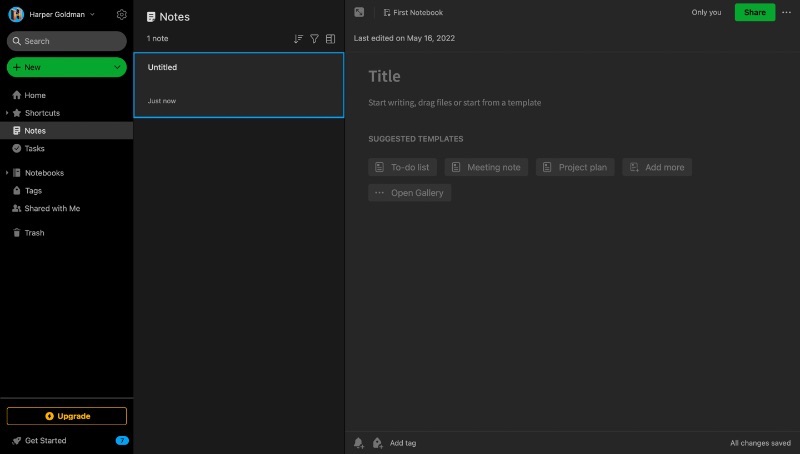Screen dimensions: 800x454
Task: Change note list view layout icon
Action: [331, 39]
